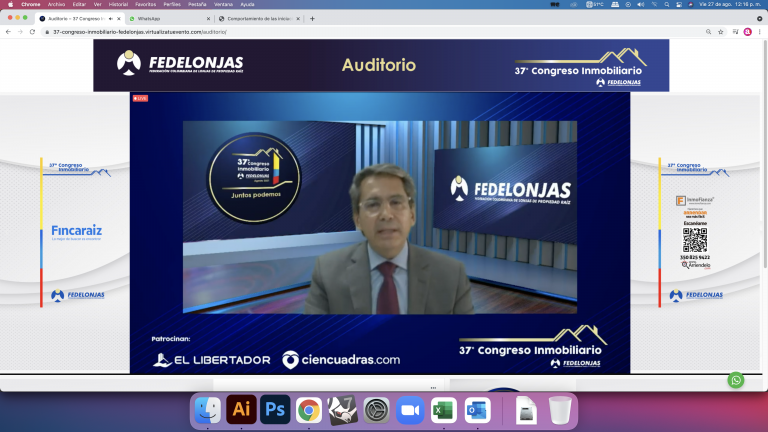
Task: Click the Auditorio heading text
Action: coord(379,65)
